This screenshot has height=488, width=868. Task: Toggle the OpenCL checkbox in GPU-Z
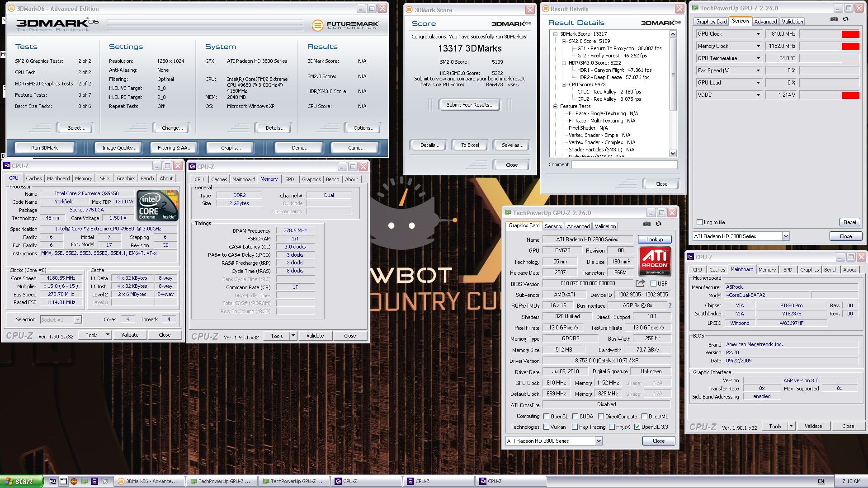click(x=546, y=417)
